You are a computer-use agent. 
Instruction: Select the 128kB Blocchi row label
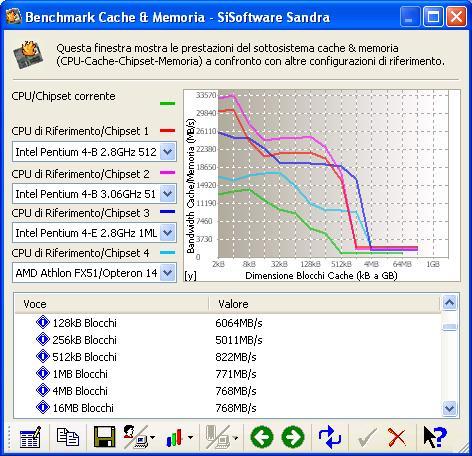coord(85,323)
